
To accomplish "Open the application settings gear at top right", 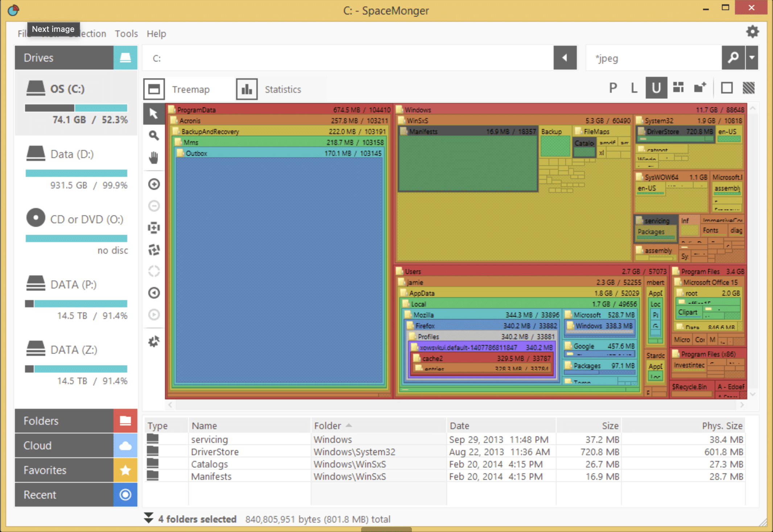I will pyautogui.click(x=752, y=32).
